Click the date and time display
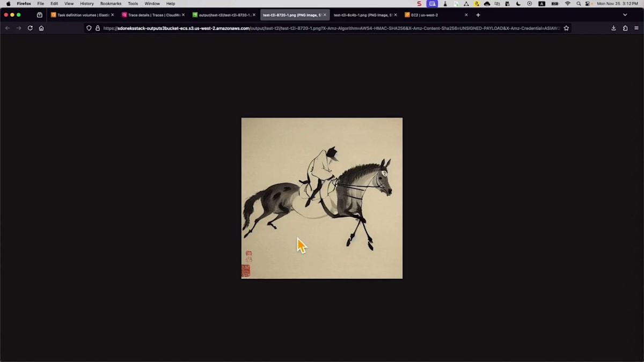644x362 pixels. click(618, 4)
